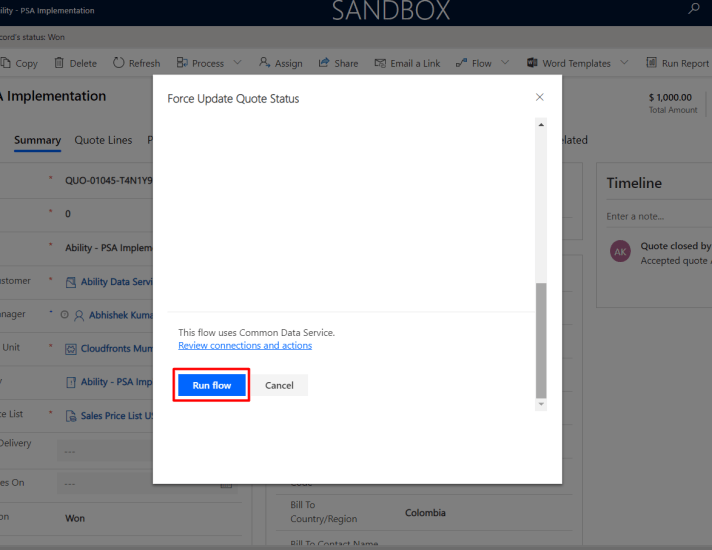The width and height of the screenshot is (712, 550).
Task: Switch to the Summary tab
Action: tap(37, 141)
